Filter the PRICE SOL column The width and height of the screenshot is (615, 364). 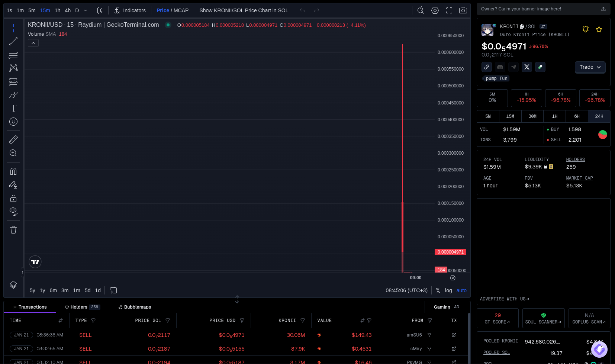168,320
